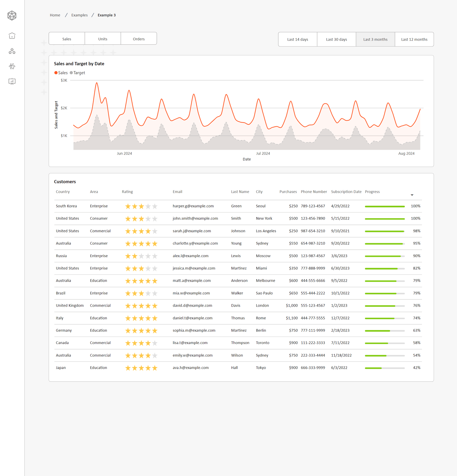Click john.smith@example.com in the Email column
Screen dimensions: 457x476
click(x=195, y=218)
